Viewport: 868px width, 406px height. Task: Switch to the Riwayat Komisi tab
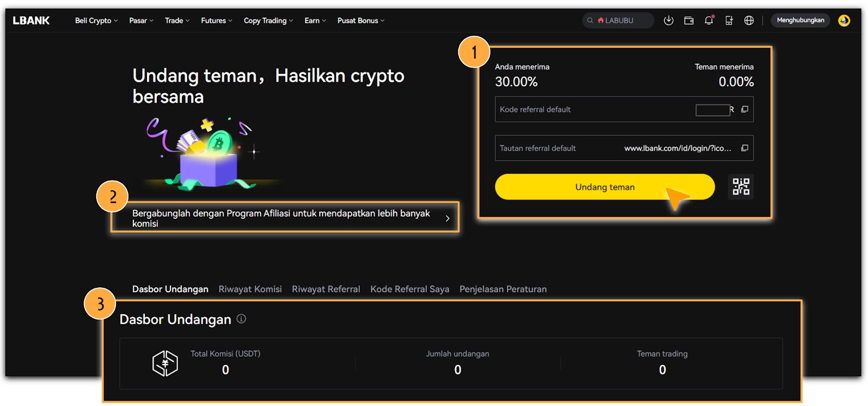[x=250, y=289]
